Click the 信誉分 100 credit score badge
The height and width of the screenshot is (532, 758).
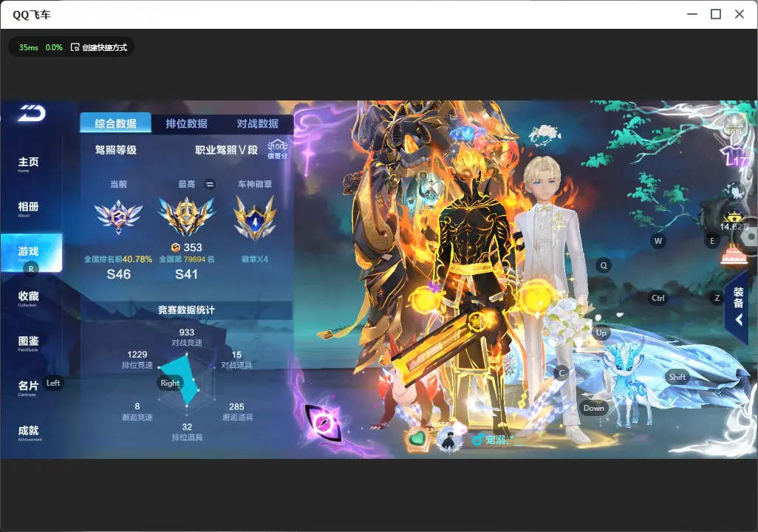tap(278, 150)
